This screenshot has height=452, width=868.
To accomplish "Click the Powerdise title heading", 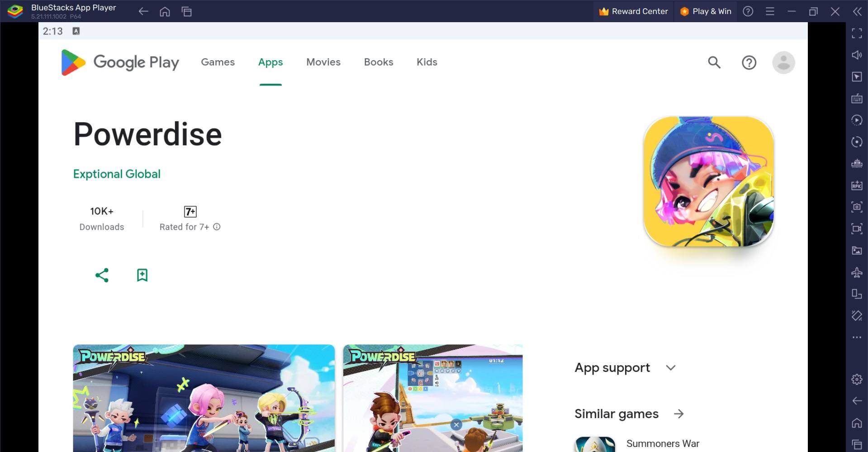I will tap(147, 135).
